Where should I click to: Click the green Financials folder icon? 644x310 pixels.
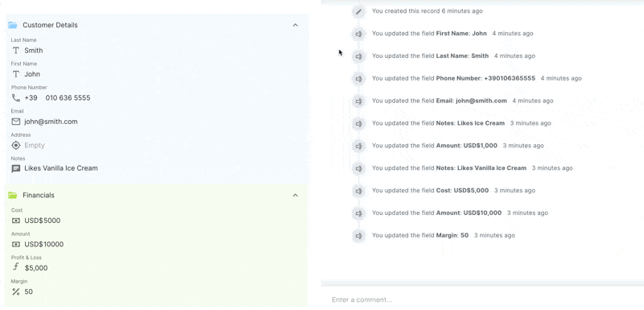pos(13,195)
